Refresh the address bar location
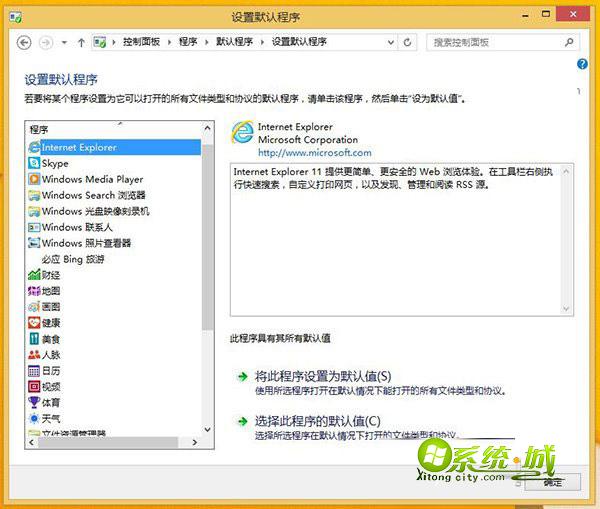Image resolution: width=600 pixels, height=509 pixels. pyautogui.click(x=408, y=42)
